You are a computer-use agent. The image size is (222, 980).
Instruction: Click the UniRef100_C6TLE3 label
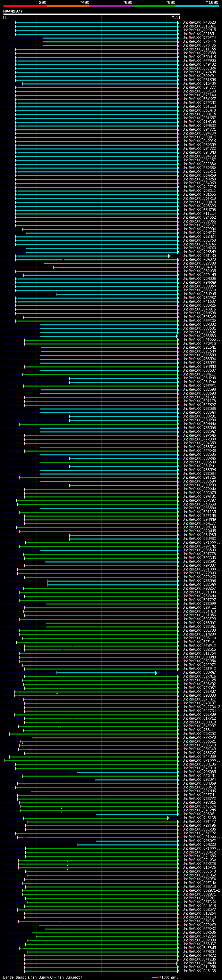tap(199, 106)
